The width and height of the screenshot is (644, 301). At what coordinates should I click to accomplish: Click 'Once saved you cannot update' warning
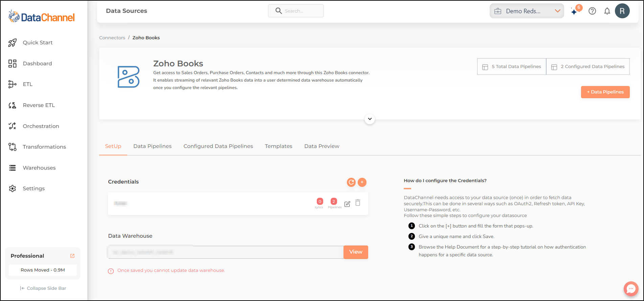pyautogui.click(x=171, y=271)
